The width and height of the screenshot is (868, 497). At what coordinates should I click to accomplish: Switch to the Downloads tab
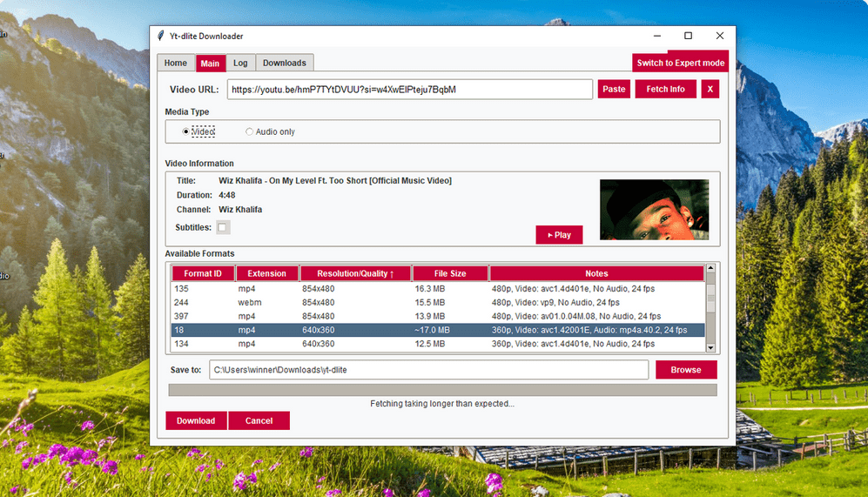pos(285,63)
